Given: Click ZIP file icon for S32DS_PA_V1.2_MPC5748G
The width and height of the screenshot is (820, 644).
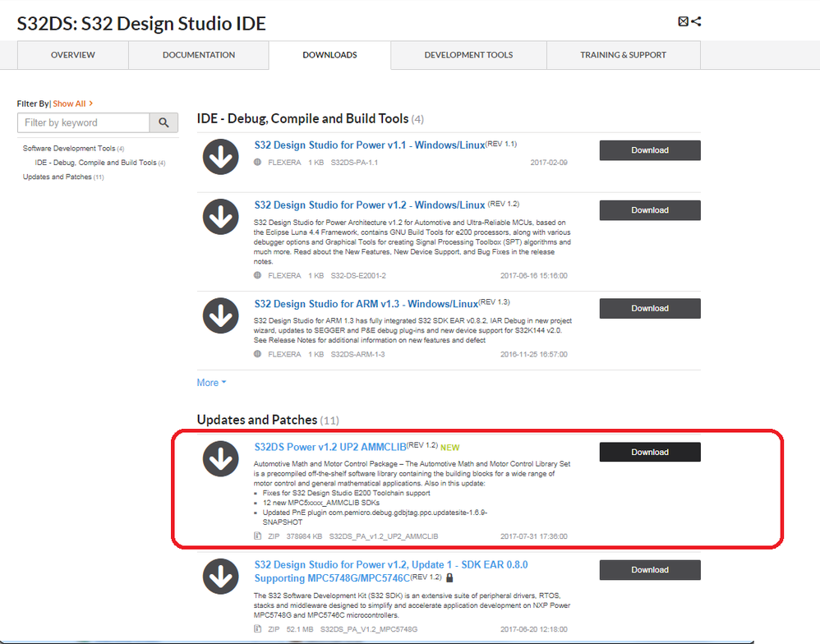Looking at the screenshot, I should tap(257, 629).
